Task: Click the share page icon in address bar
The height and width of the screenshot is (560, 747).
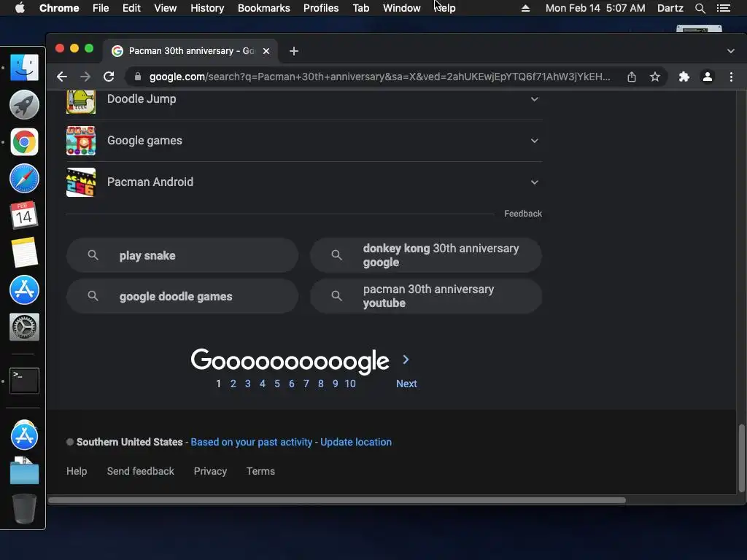Action: point(632,77)
